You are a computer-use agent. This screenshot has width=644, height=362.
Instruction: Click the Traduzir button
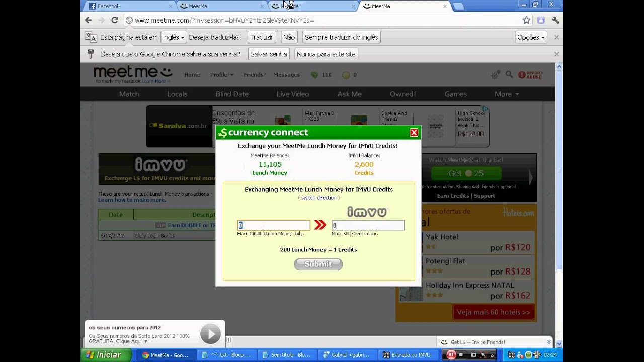coord(261,37)
